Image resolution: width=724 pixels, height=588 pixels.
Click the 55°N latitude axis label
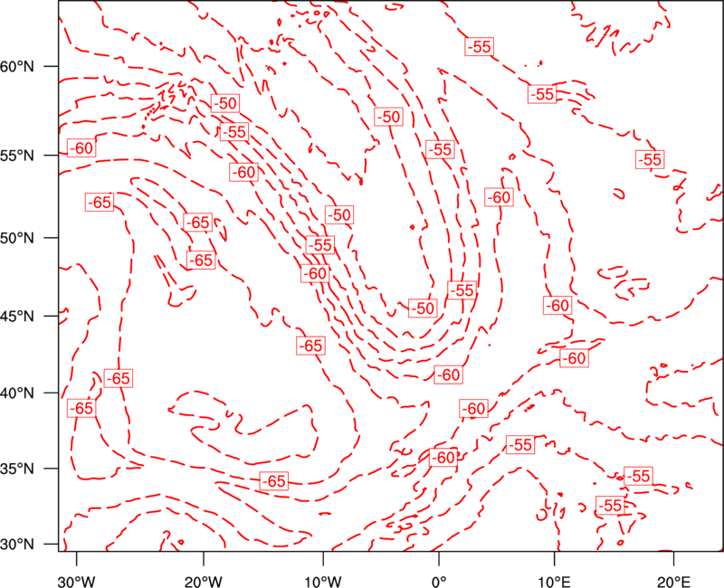(17, 156)
